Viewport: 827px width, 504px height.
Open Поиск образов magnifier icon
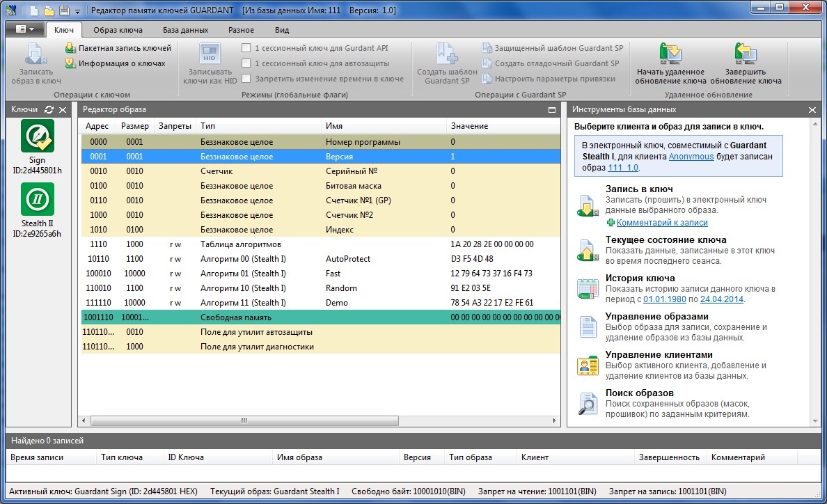[588, 403]
